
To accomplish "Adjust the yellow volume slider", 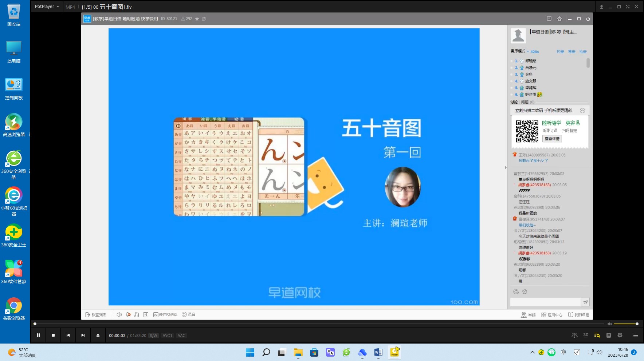I will [x=625, y=324].
